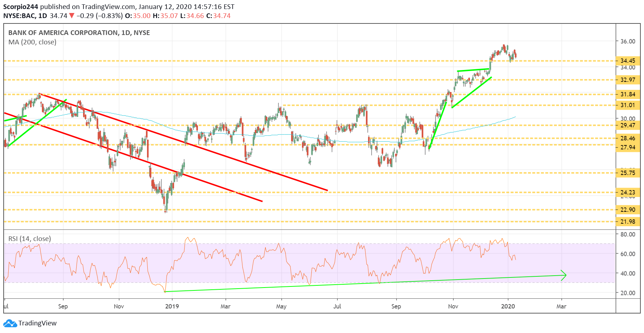The image size is (644, 333).
Task: Click the RSI (14, close) indicator label
Action: point(30,239)
